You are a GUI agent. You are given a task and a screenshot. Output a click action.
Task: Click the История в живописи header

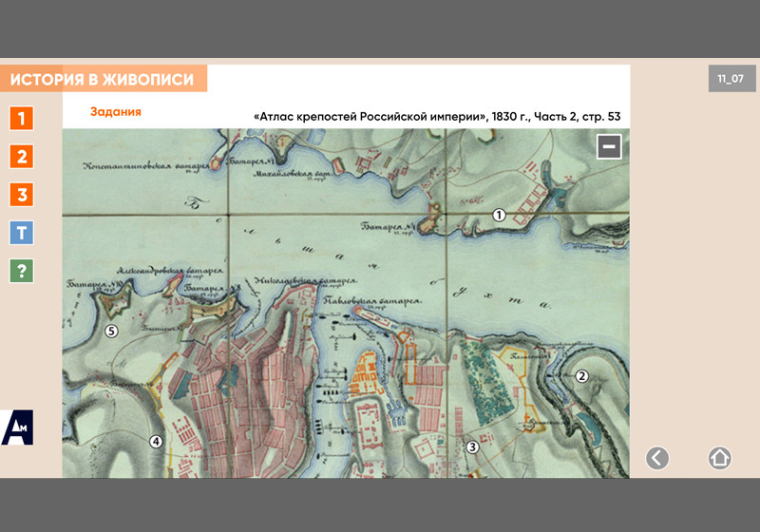click(103, 80)
